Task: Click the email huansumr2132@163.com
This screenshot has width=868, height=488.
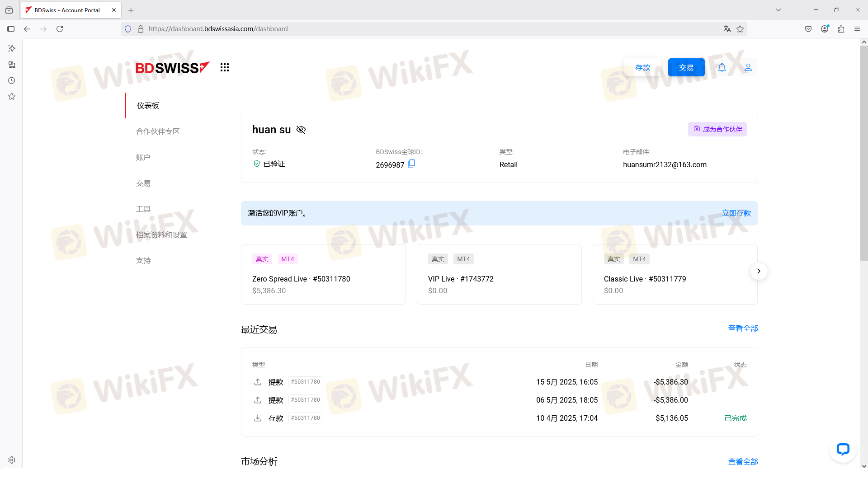Action: [x=665, y=165]
